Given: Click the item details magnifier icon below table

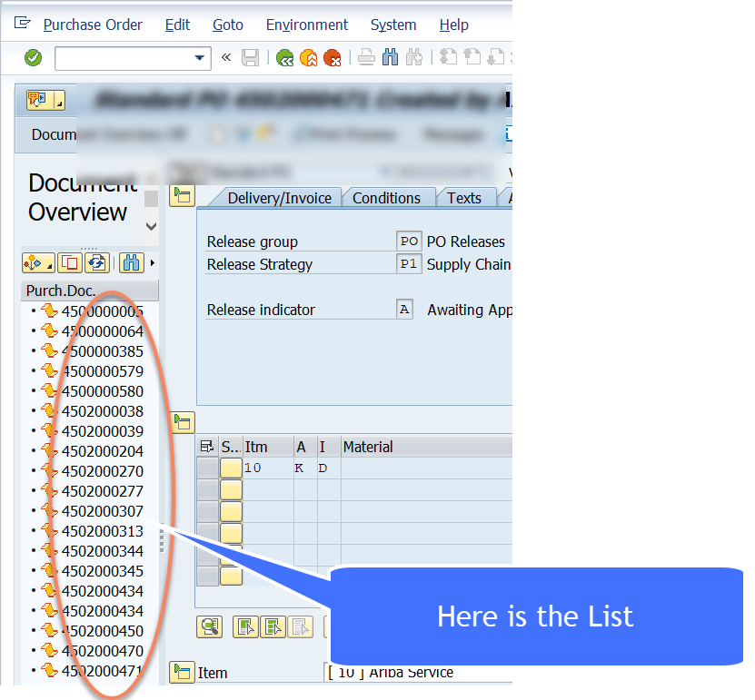Looking at the screenshot, I should [x=211, y=626].
